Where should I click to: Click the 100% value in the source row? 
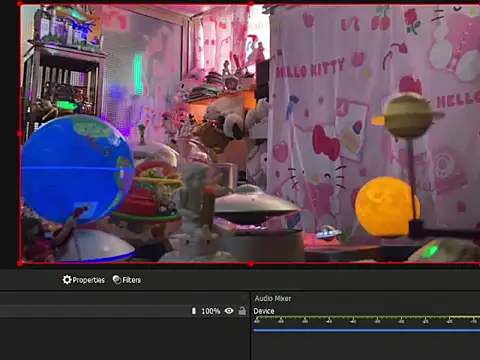tap(211, 311)
